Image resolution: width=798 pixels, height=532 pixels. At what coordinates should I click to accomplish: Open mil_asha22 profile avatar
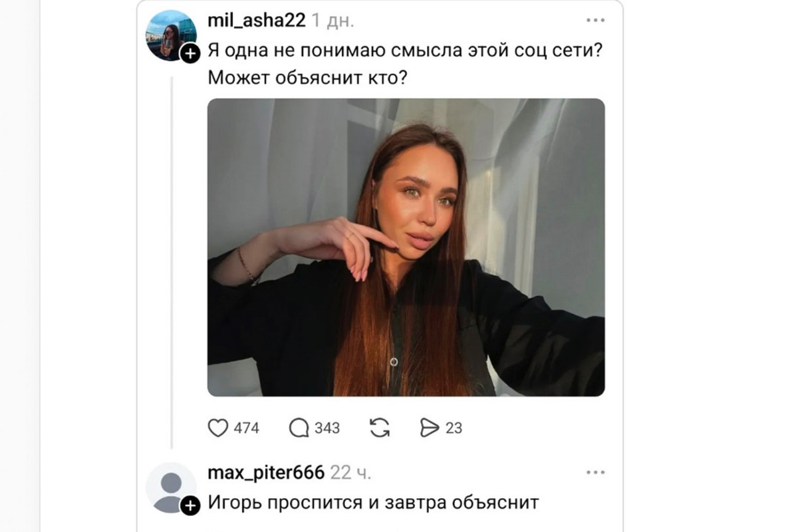pyautogui.click(x=171, y=35)
